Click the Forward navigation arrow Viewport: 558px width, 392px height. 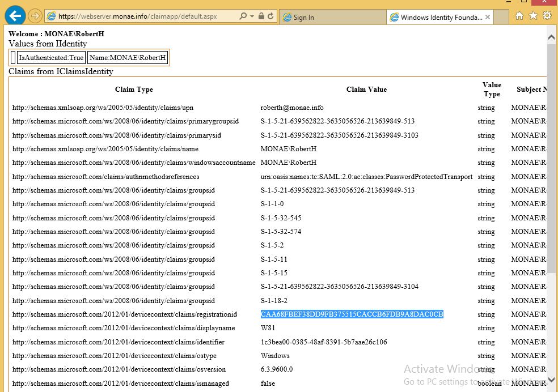coord(35,16)
